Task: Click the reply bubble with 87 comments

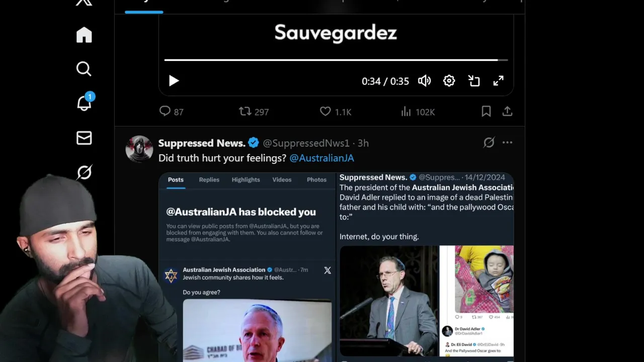Action: 171,112
